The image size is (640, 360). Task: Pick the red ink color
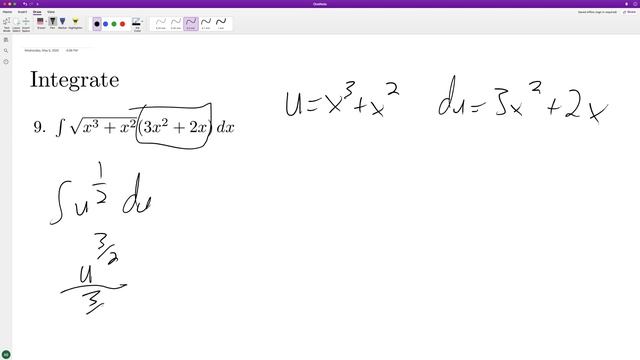(x=122, y=24)
